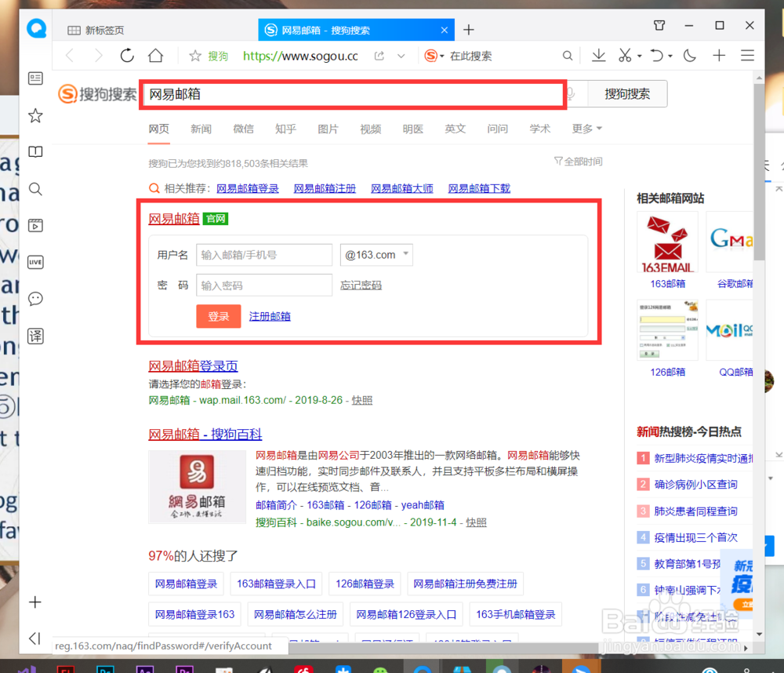
Task: Open the news feed sidebar icon
Action: [35, 78]
